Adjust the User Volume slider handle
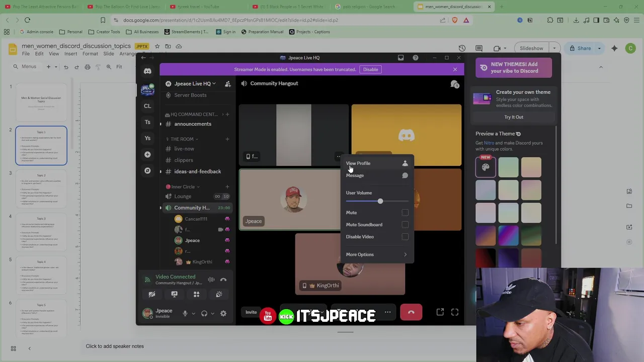644x362 pixels. pyautogui.click(x=380, y=201)
